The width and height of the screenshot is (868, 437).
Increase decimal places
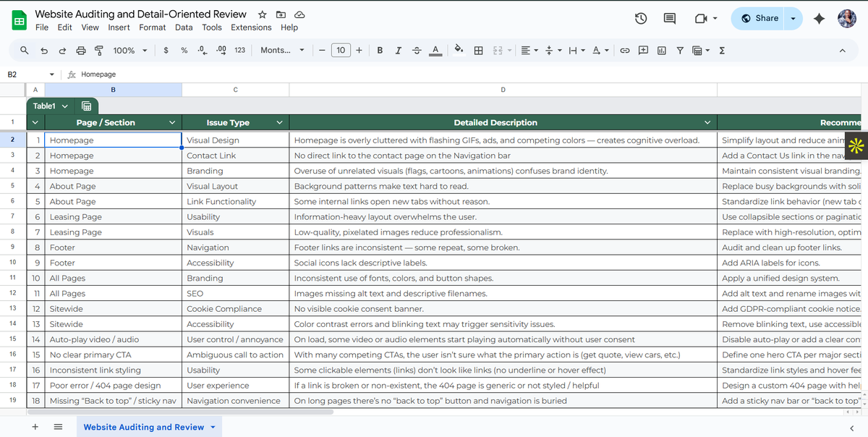point(221,51)
